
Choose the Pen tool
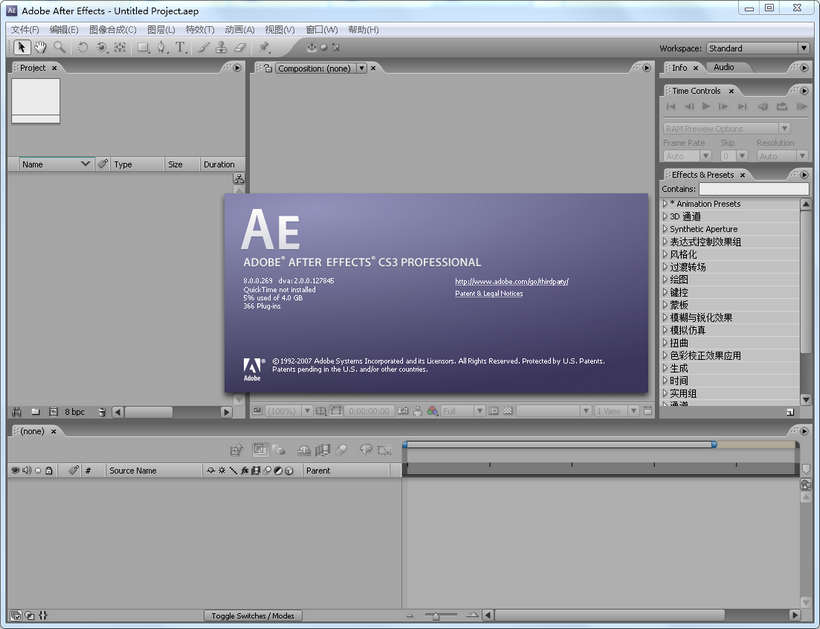(162, 48)
